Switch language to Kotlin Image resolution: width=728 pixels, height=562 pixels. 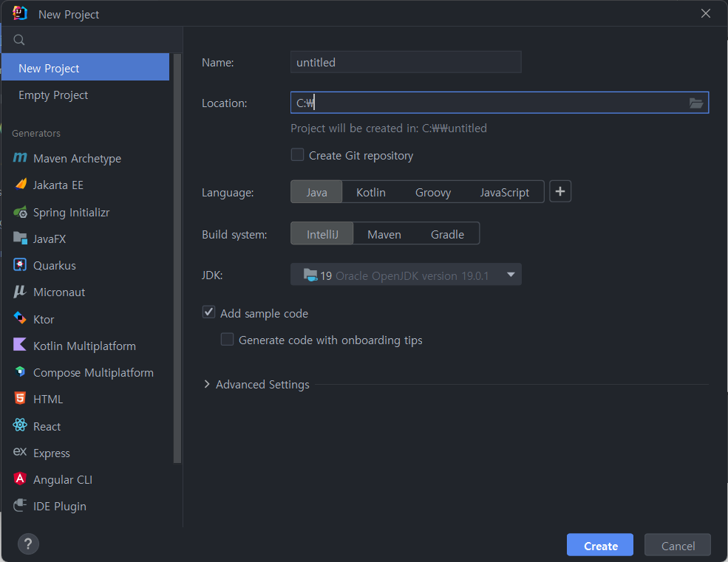tap(370, 192)
